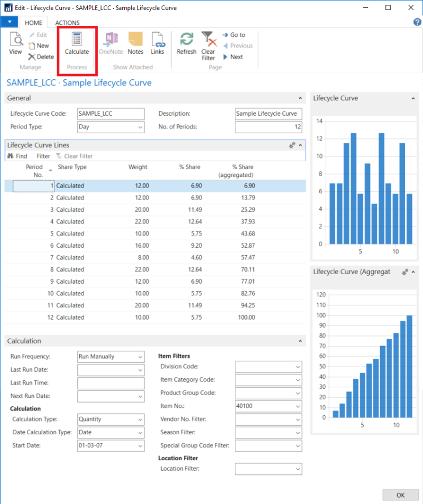Collapse the General FastTab
The width and height of the screenshot is (423, 504).
300,98
